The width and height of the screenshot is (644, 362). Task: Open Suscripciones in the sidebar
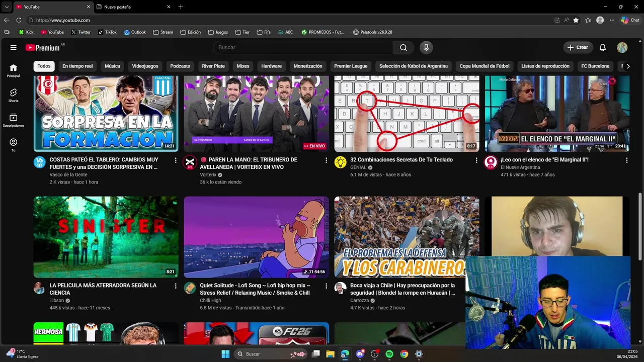(x=14, y=120)
